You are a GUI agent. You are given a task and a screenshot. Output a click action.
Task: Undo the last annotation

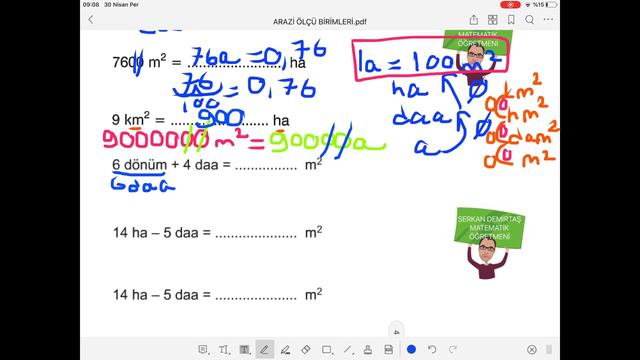point(432,349)
